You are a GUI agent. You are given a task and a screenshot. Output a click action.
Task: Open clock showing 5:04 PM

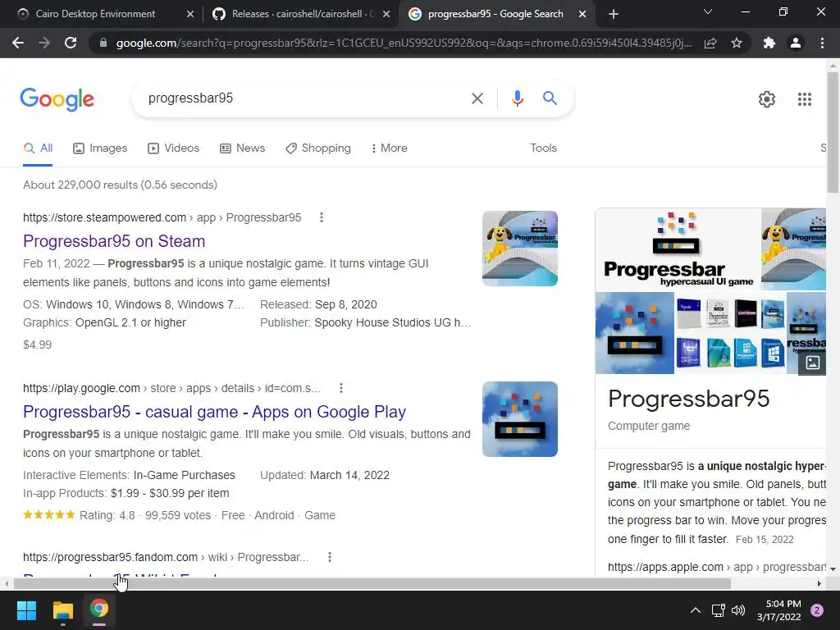point(779,610)
